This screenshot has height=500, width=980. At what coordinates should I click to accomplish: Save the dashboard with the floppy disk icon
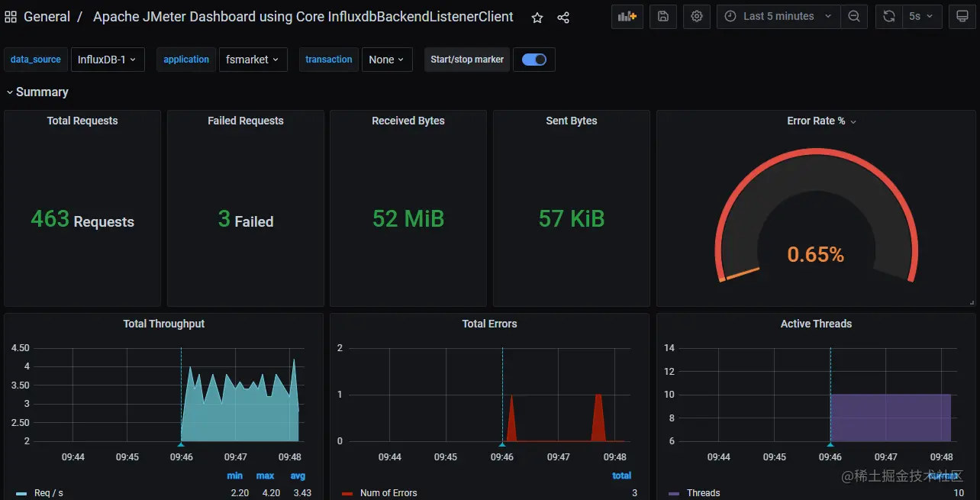(663, 16)
